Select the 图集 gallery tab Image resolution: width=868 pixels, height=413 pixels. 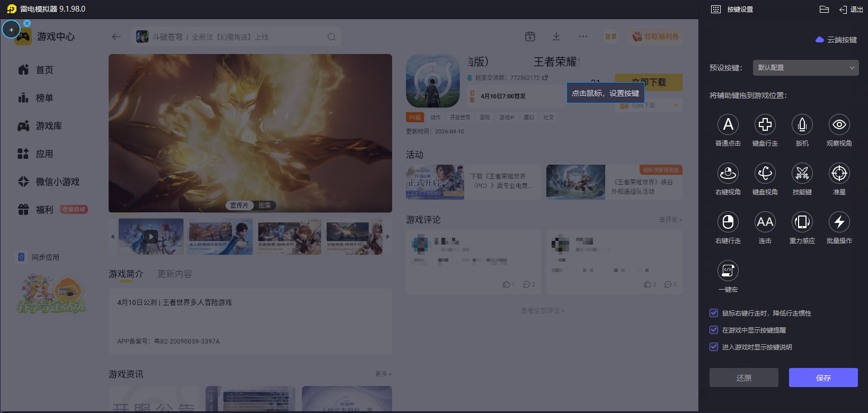tap(264, 205)
